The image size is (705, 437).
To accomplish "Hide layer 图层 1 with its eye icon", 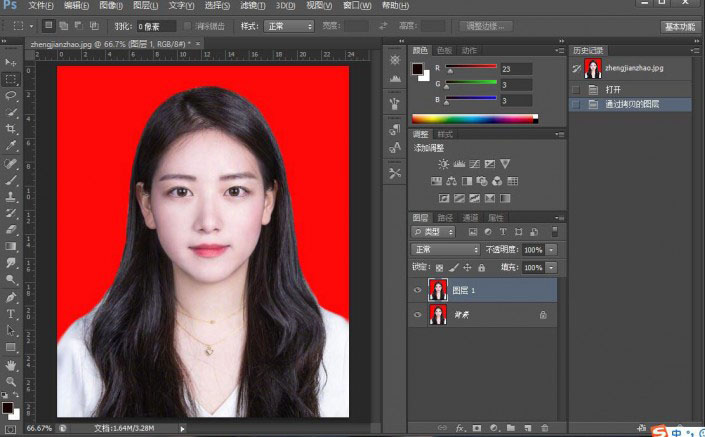I will pyautogui.click(x=418, y=290).
